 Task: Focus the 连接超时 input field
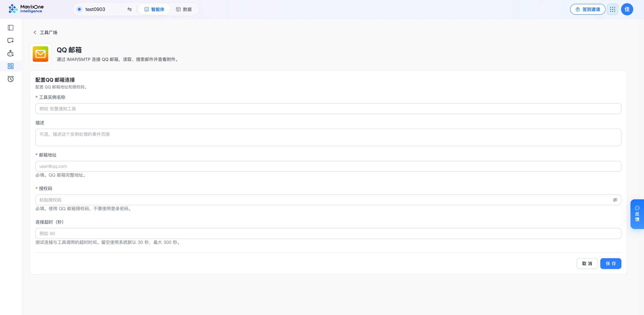tap(328, 234)
